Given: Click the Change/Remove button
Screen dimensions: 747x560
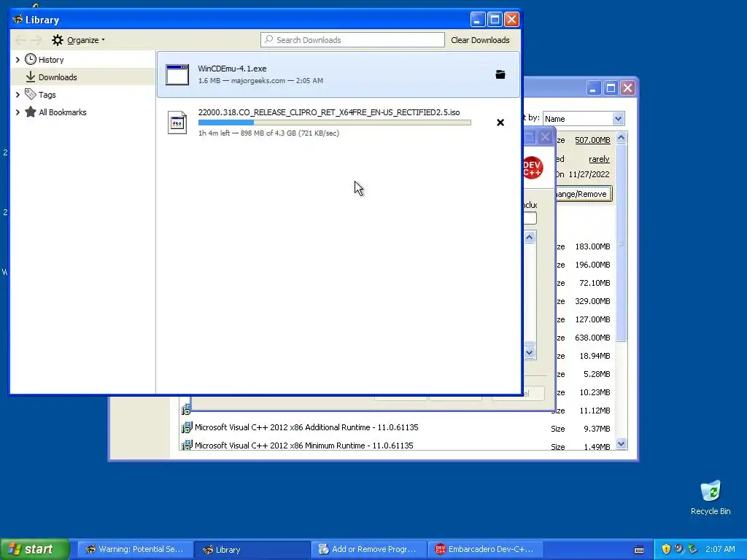Looking at the screenshot, I should [584, 194].
